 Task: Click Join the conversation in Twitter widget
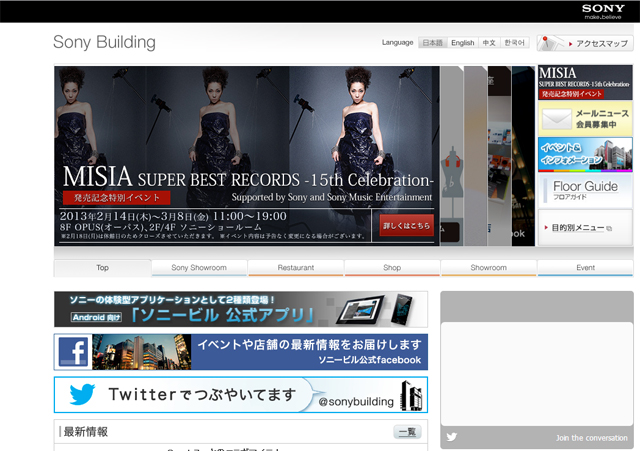[591, 438]
